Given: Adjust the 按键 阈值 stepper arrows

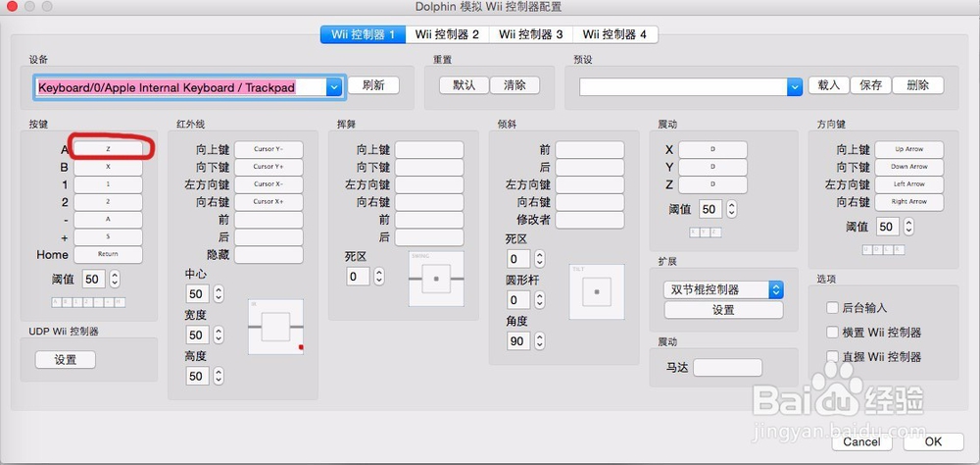Looking at the screenshot, I should 115,280.
